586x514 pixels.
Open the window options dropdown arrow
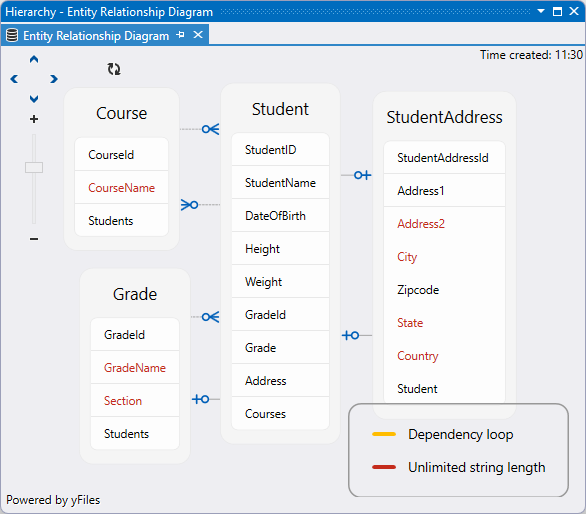pyautogui.click(x=541, y=12)
